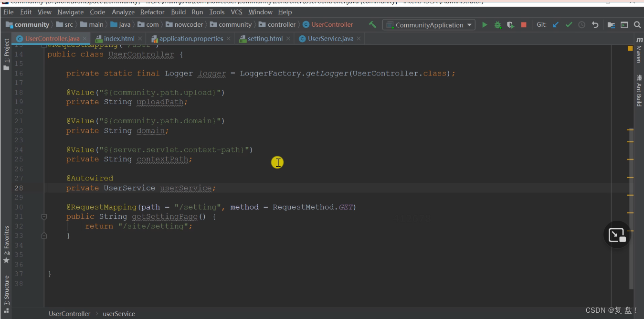The width and height of the screenshot is (644, 319).
Task: Commit changes with Git green checkmark icon
Action: tap(569, 25)
